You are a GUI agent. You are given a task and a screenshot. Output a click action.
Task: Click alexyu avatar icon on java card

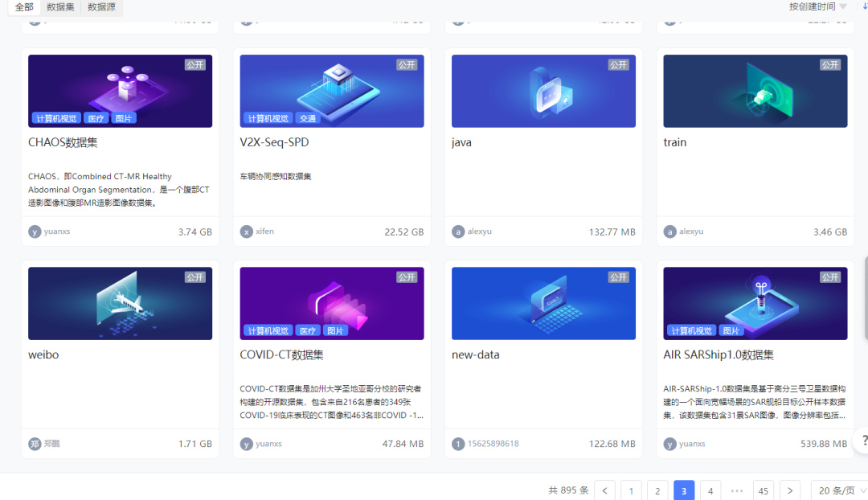[458, 232]
